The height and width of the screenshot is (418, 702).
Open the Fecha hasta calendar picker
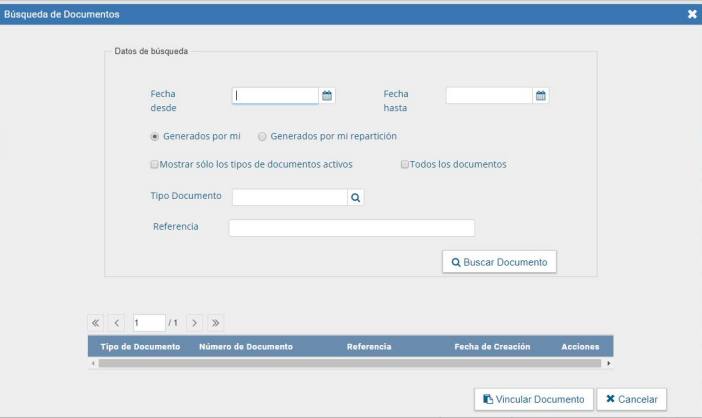[x=541, y=96]
